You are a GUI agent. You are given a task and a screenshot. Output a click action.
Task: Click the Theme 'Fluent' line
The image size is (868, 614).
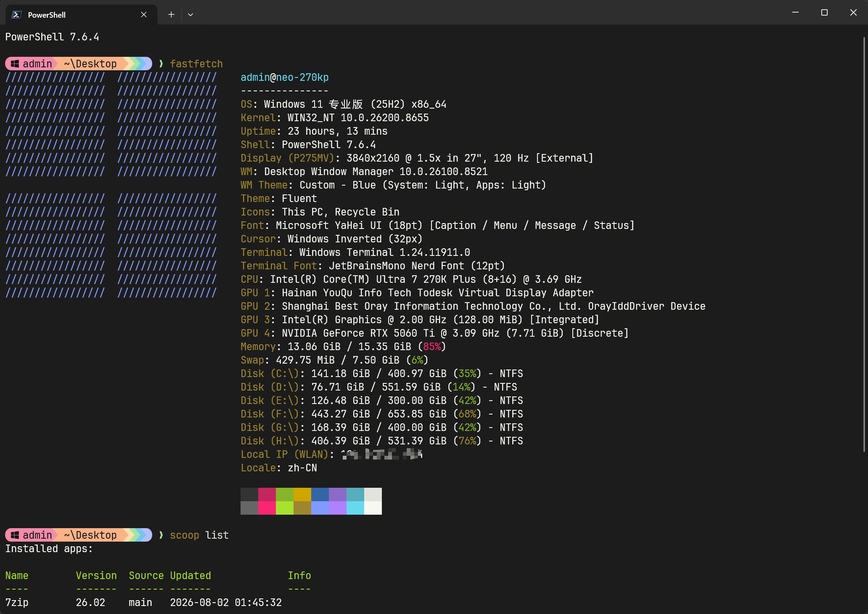pyautogui.click(x=279, y=198)
